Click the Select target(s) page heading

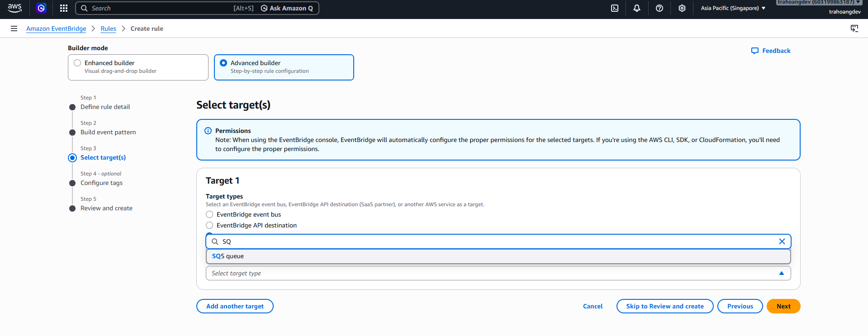click(x=233, y=105)
